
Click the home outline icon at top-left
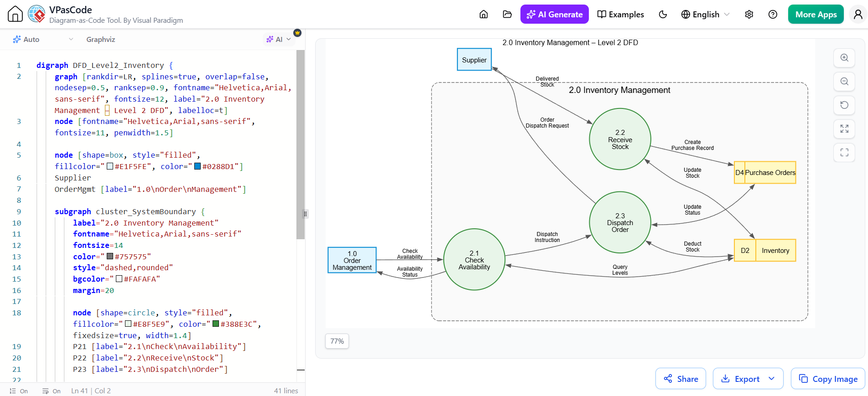click(15, 14)
